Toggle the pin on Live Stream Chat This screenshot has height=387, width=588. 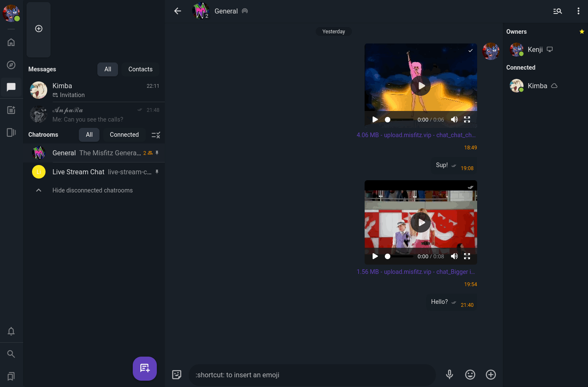coord(157,172)
